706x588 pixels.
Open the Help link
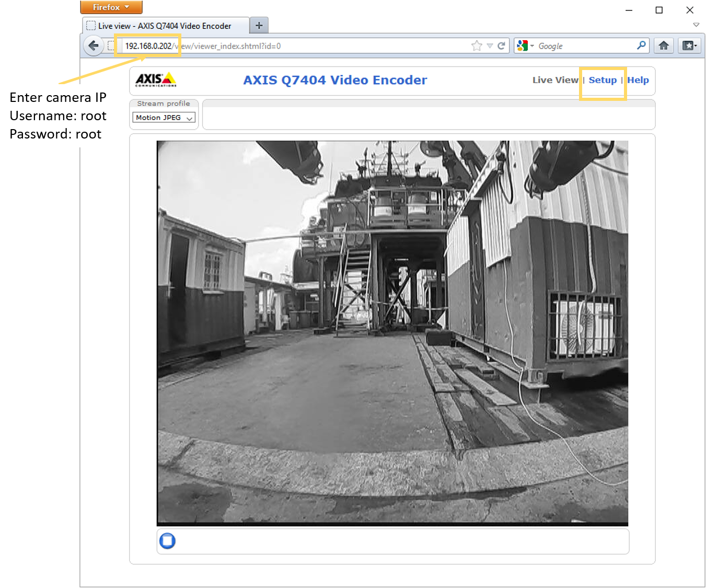[x=638, y=80]
